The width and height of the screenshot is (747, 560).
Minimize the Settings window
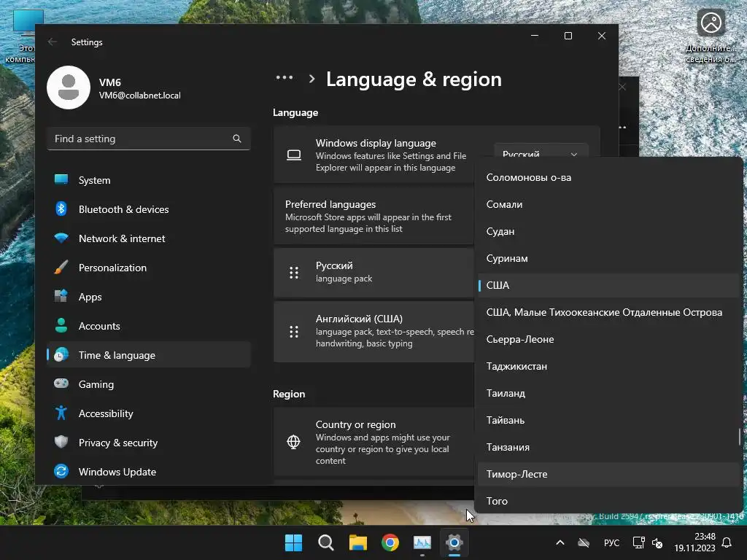535,36
